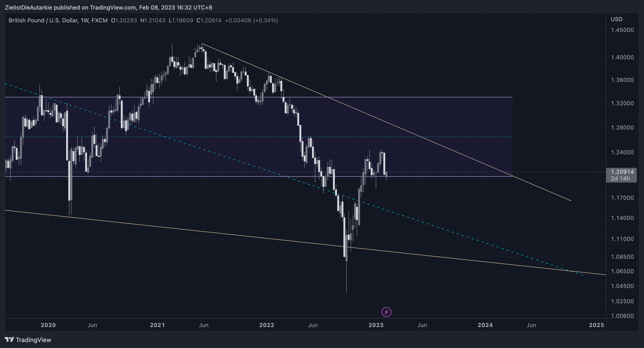This screenshot has height=348, width=644.
Task: Click the close value C1.20914
Action: [209, 20]
